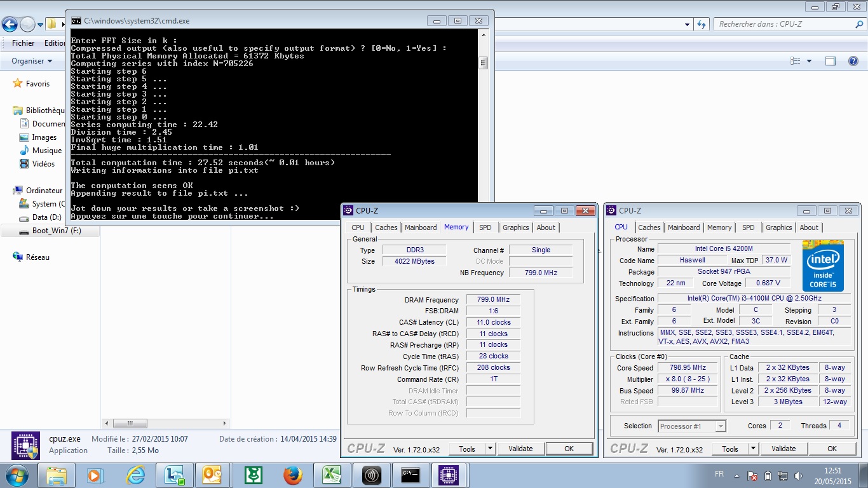The height and width of the screenshot is (488, 868).
Task: Click Tools button in Memory CPU-Z window
Action: tap(467, 449)
